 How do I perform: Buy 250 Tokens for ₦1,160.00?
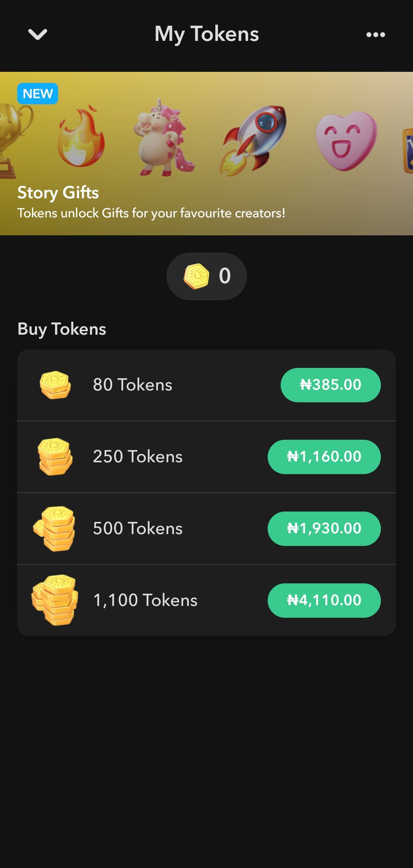coord(324,457)
